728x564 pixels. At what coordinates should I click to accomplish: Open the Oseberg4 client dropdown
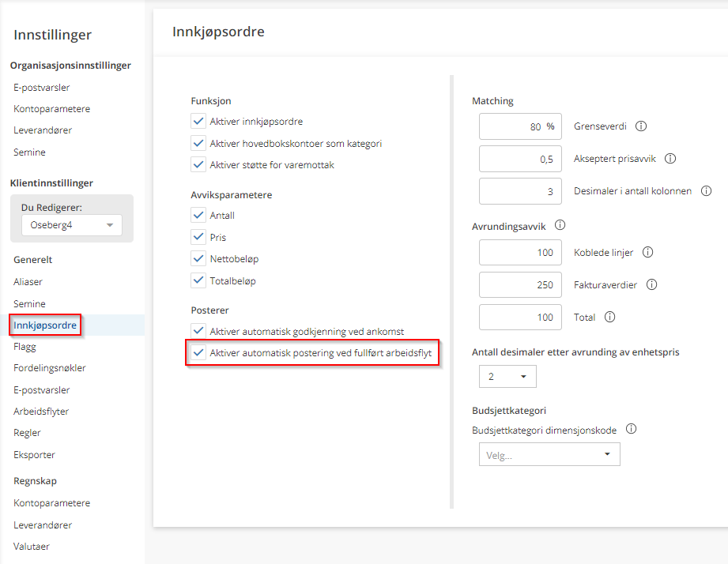(71, 226)
